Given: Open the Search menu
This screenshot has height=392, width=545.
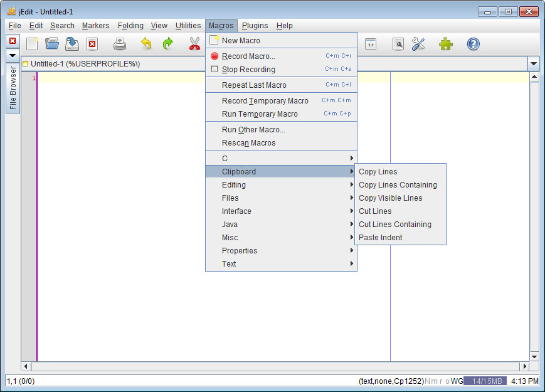Looking at the screenshot, I should pyautogui.click(x=62, y=26).
